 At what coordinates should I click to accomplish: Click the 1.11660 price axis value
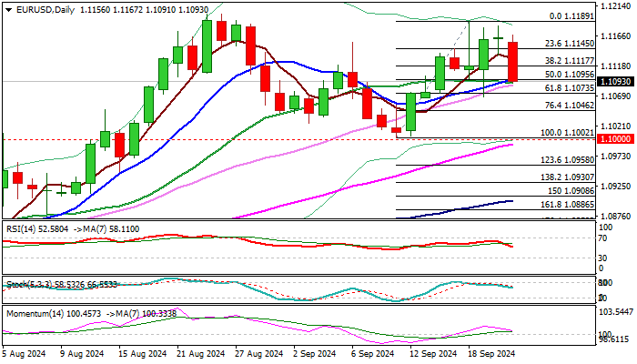[615, 36]
